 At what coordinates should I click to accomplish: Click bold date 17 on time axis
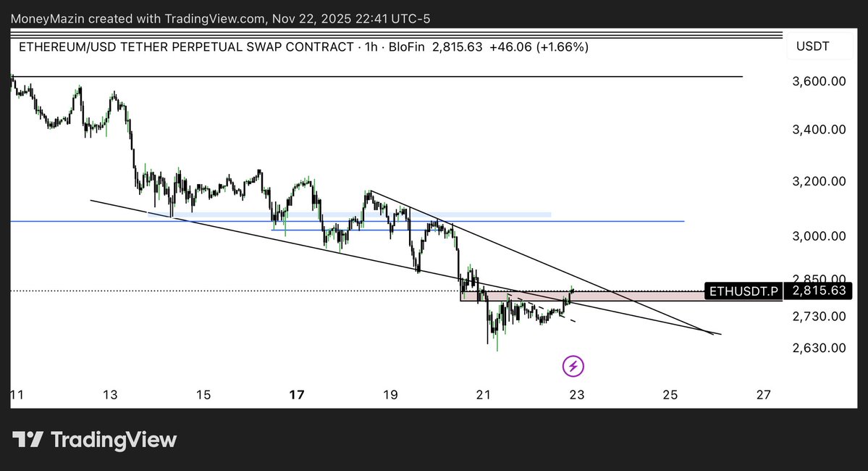(297, 394)
